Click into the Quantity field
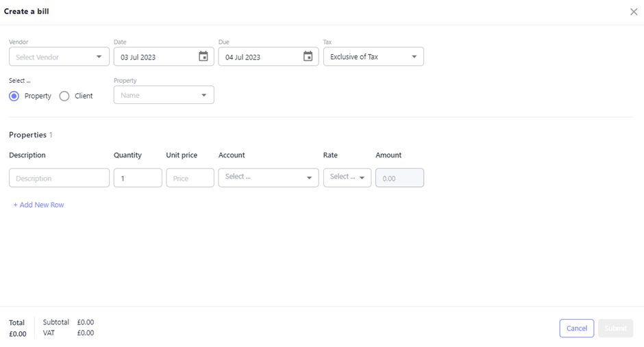 click(137, 178)
